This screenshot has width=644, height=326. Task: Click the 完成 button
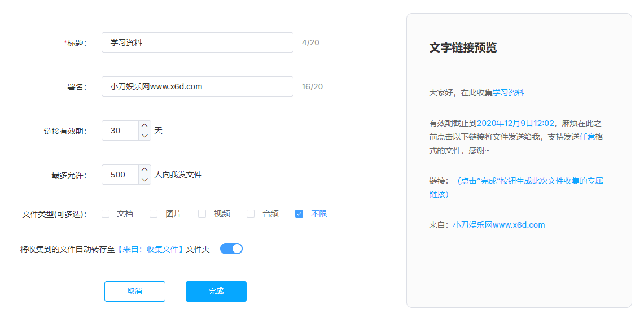point(216,292)
